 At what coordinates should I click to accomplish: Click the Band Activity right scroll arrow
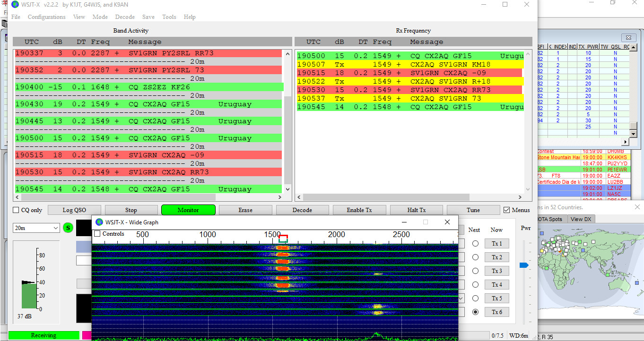(280, 197)
